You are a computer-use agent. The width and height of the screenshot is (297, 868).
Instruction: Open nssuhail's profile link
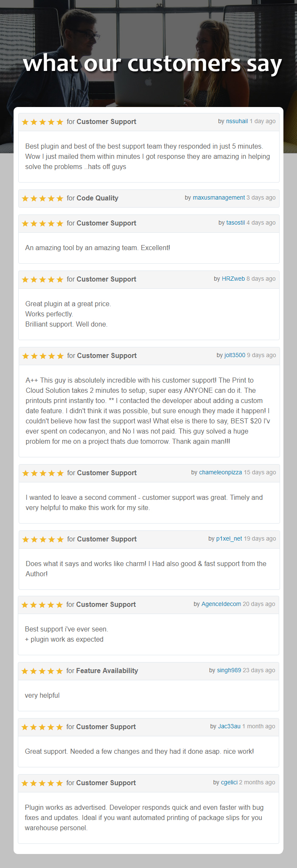(x=237, y=121)
